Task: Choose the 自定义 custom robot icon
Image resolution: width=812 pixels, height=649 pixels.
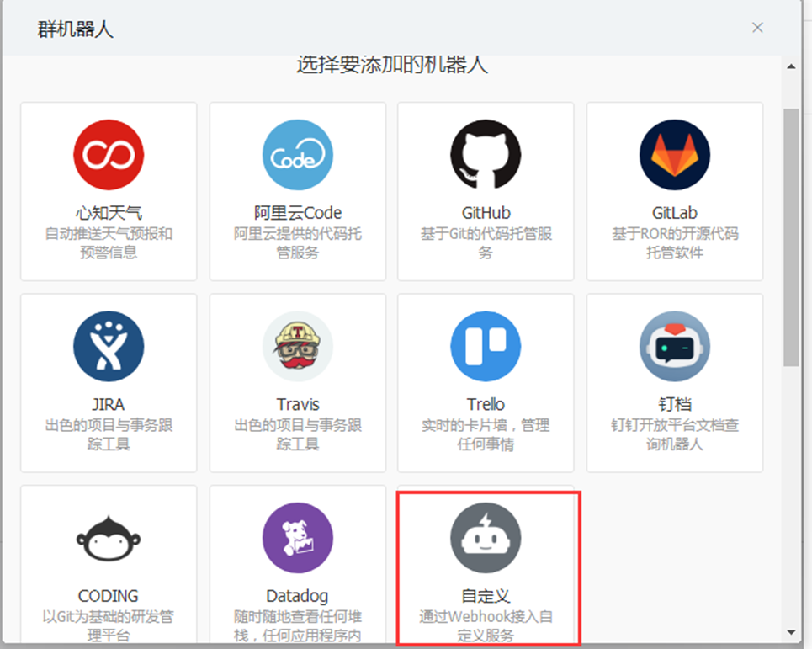Action: coord(486,538)
